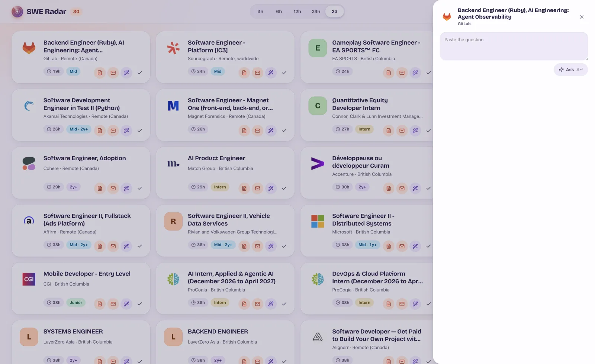595x364 pixels.
Task: Click the Ask button in the side panel
Action: coord(570,70)
